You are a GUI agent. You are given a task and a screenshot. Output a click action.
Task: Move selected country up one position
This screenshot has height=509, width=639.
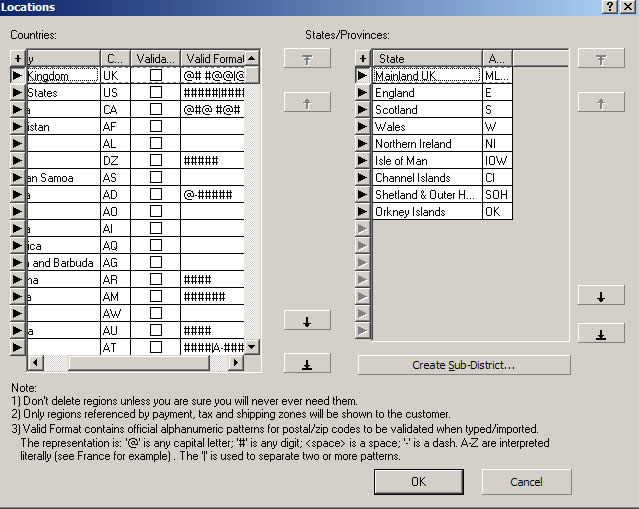coord(307,102)
